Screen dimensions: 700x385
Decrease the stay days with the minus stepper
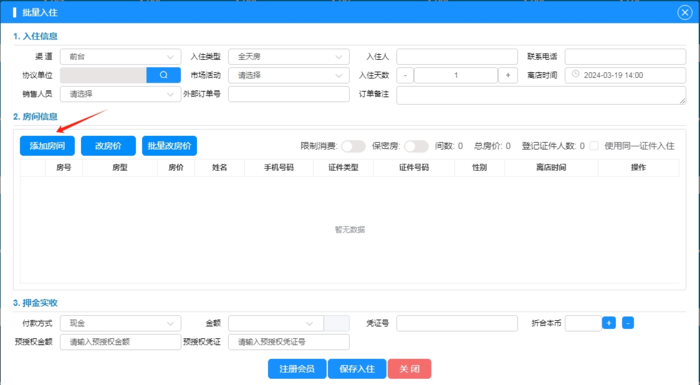tap(405, 75)
